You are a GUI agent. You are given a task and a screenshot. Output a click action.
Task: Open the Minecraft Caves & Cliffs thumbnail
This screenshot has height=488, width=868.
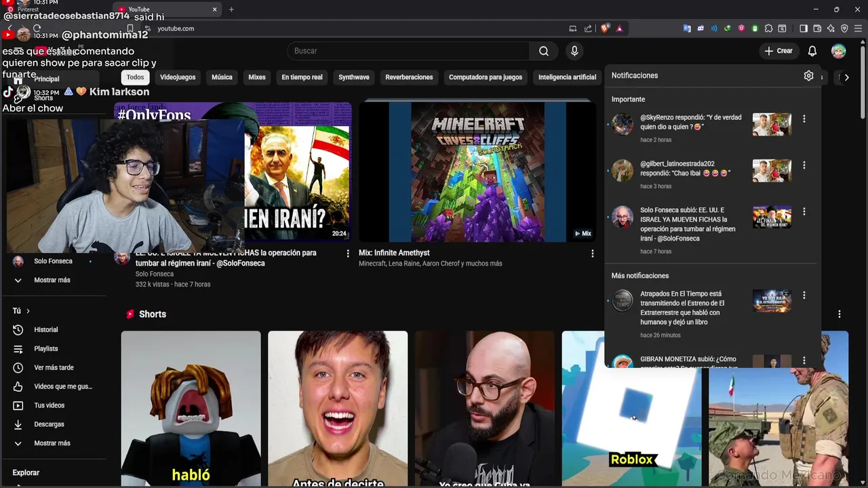(477, 171)
